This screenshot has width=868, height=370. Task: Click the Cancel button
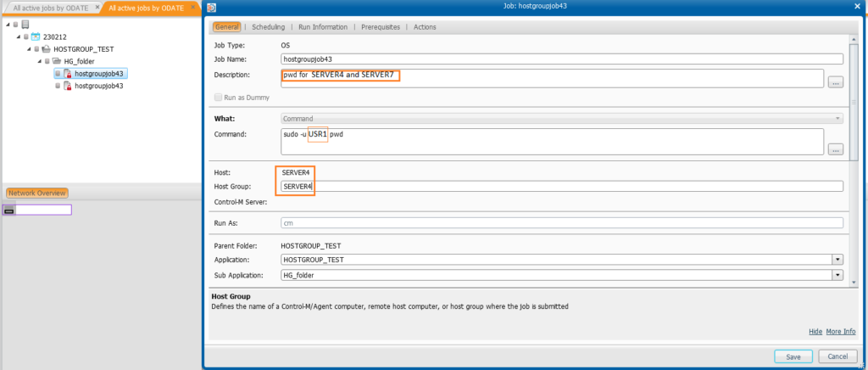837,356
